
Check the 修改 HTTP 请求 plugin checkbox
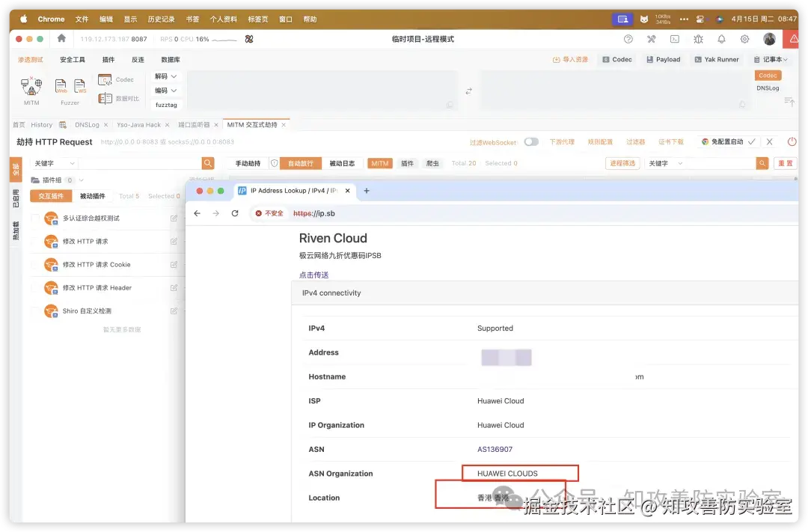tap(34, 241)
